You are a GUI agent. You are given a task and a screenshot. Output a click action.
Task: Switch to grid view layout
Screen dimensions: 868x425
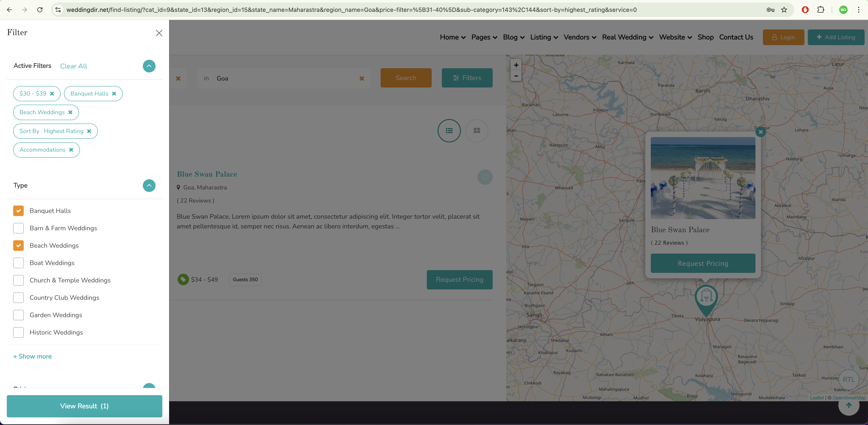click(x=476, y=131)
